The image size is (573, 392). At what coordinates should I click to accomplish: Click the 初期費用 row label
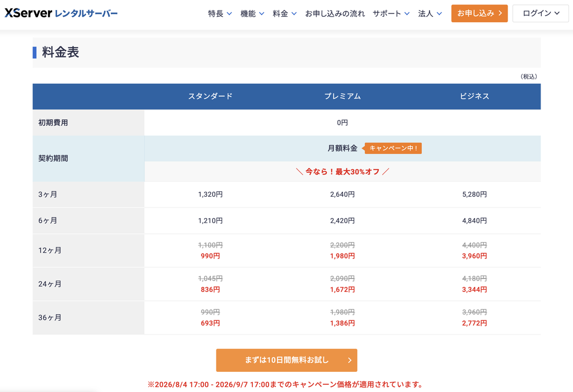coord(53,123)
